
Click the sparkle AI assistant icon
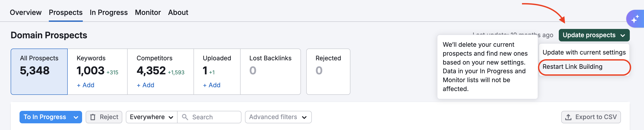pyautogui.click(x=635, y=19)
